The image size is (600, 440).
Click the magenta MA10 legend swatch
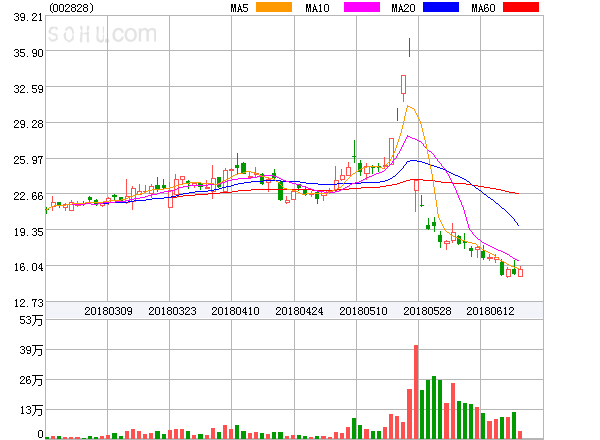tap(361, 8)
